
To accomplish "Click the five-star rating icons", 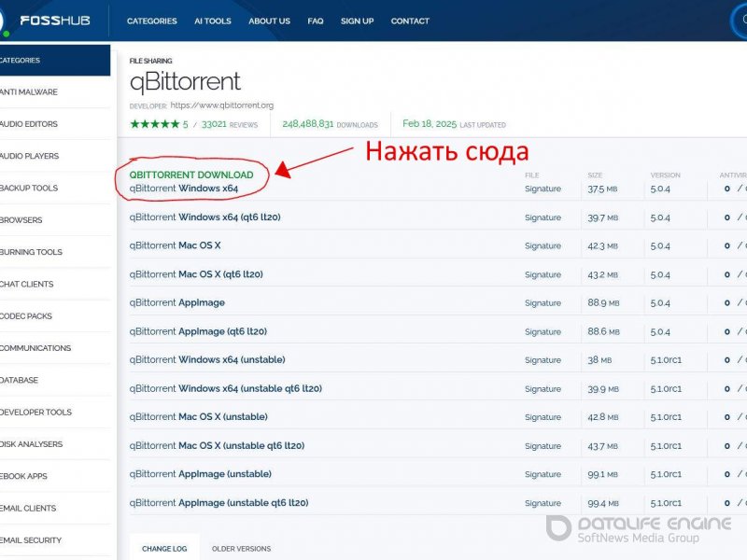I will [155, 124].
